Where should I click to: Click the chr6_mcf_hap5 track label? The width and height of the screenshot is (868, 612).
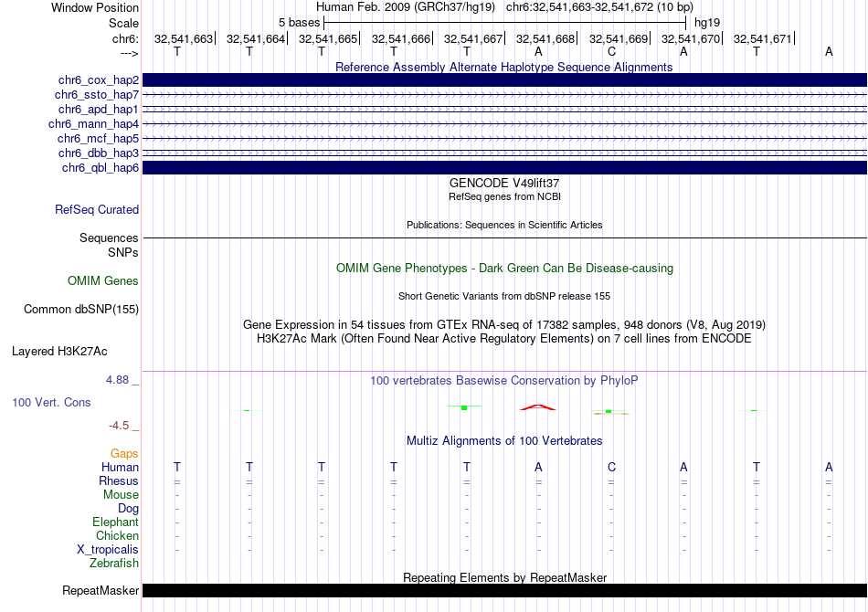(x=98, y=138)
